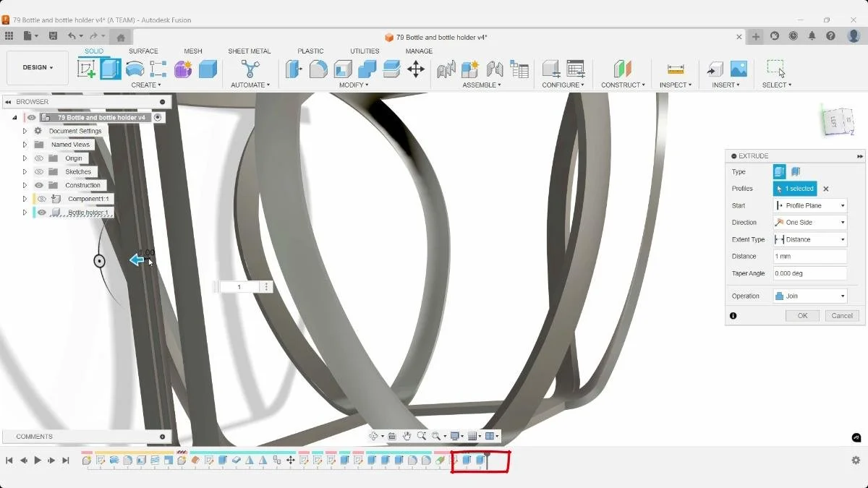Expand the Named Views node
Image resolution: width=868 pixels, height=488 pixels.
25,145
